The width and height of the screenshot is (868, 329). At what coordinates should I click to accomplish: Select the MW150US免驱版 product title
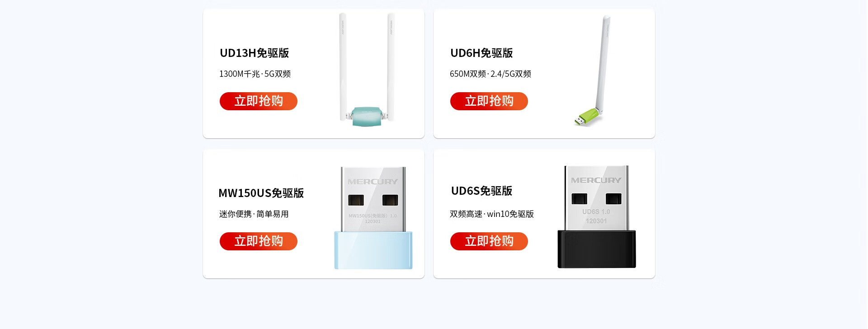(x=261, y=193)
